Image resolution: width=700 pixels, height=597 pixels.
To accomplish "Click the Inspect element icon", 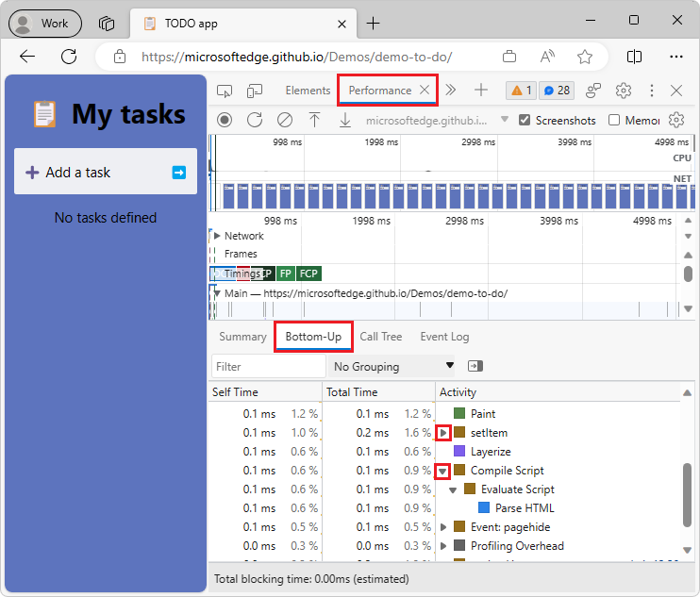I will 225,91.
